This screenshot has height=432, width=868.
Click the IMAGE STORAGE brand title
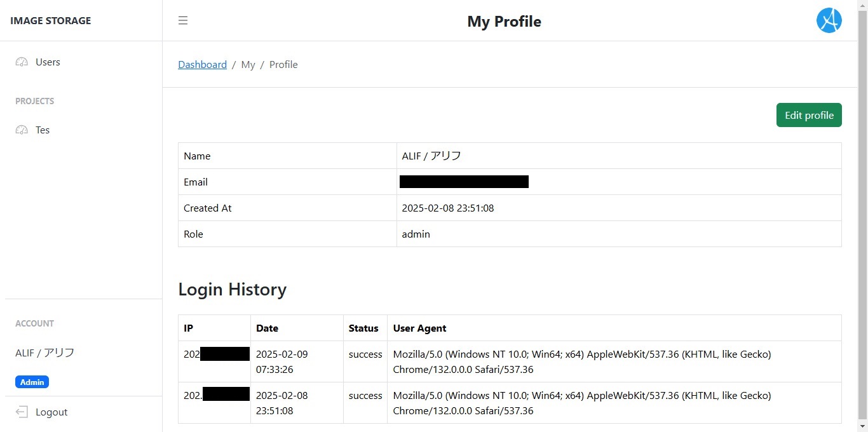(51, 21)
